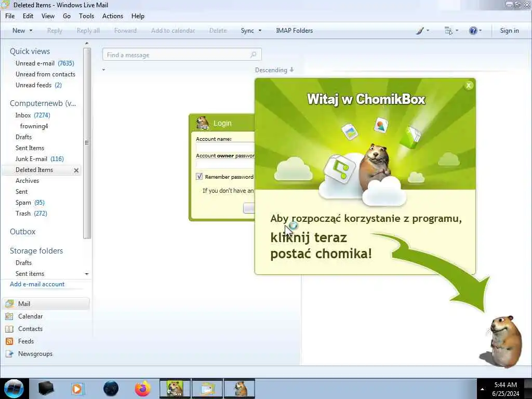Viewport: 532px width, 399px height.
Task: Open Firefox from the taskbar
Action: 142,389
